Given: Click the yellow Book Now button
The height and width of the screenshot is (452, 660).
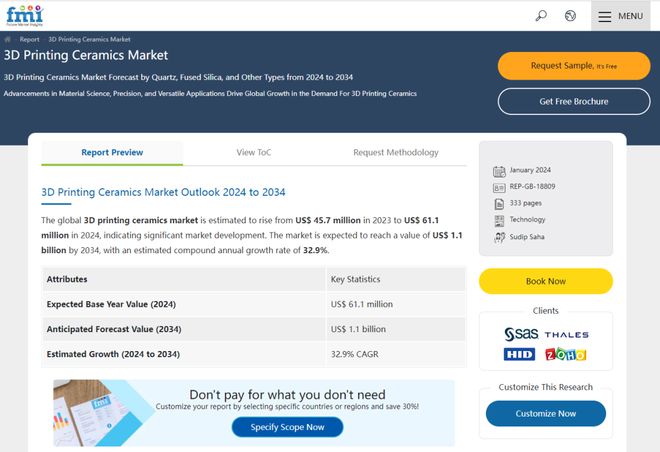Looking at the screenshot, I should [x=546, y=281].
